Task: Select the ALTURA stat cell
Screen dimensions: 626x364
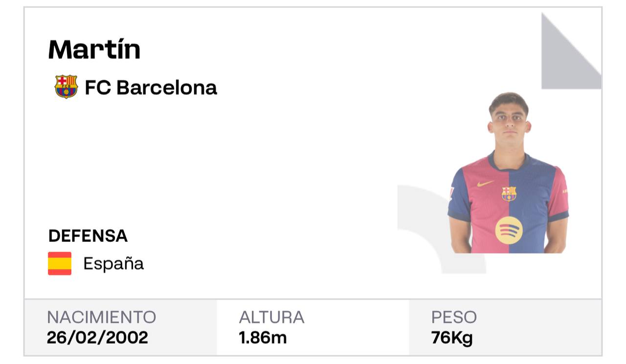Action: [313, 327]
